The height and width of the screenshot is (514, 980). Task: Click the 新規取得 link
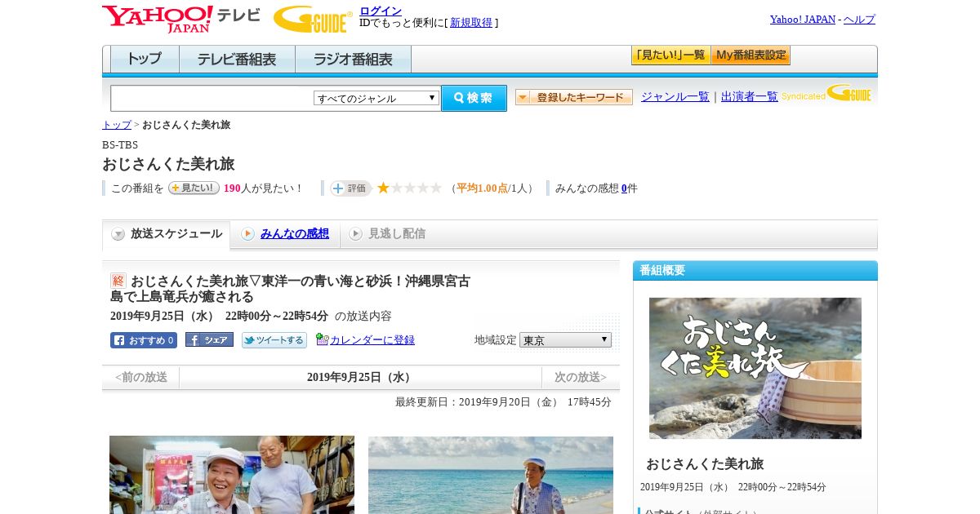click(x=471, y=23)
